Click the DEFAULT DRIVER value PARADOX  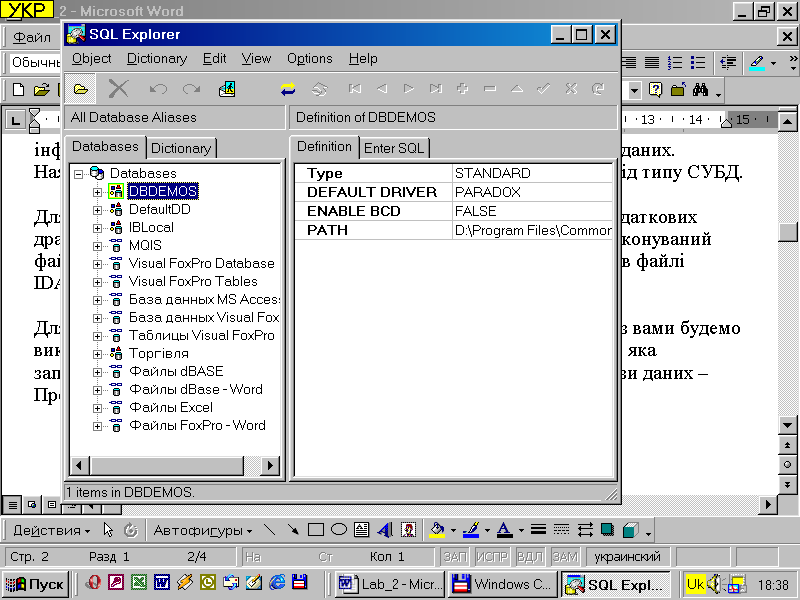533,192
